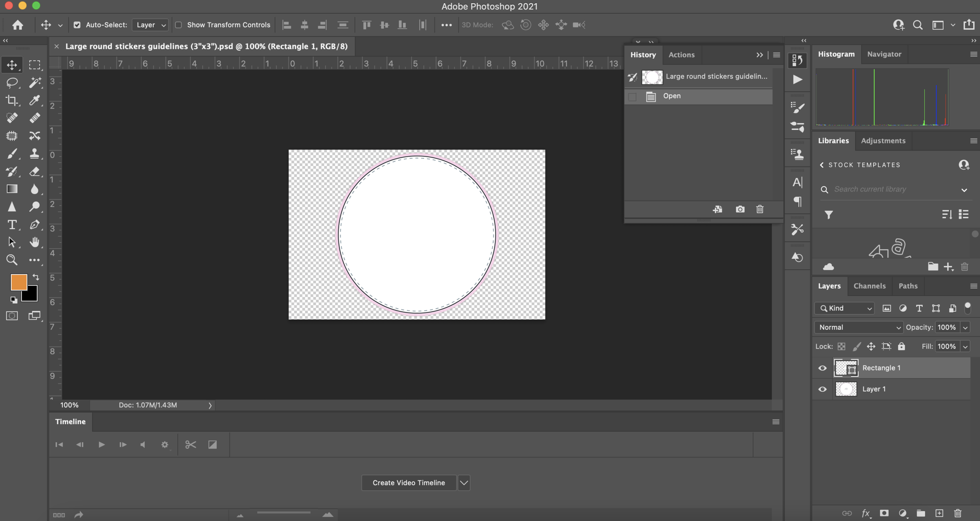Switch to the Channels tab

[x=869, y=286]
